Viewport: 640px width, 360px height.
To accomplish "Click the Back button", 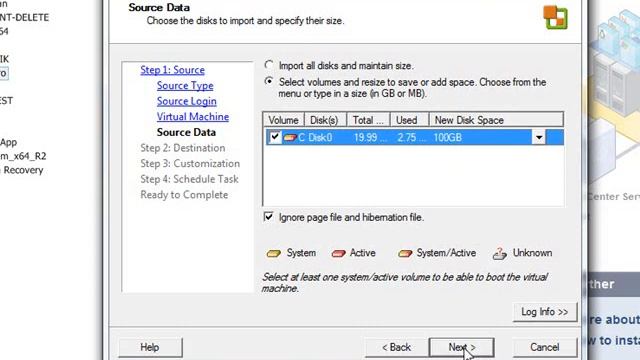I will (396, 347).
